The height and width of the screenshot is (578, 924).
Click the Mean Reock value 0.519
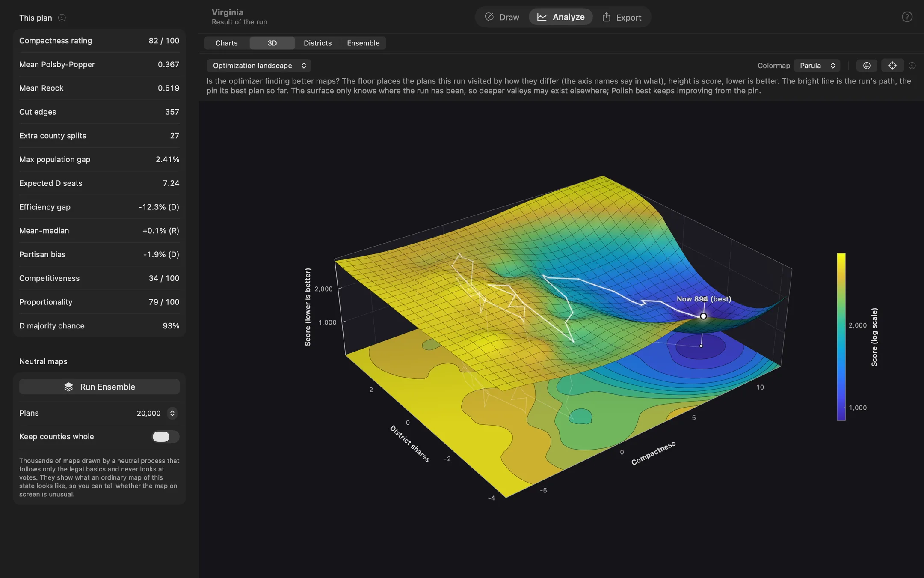tap(169, 88)
